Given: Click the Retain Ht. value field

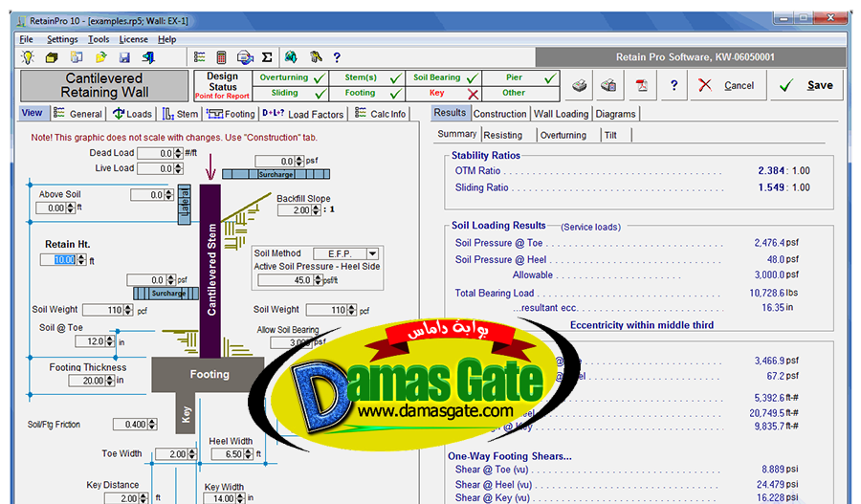Looking at the screenshot, I should [58, 260].
